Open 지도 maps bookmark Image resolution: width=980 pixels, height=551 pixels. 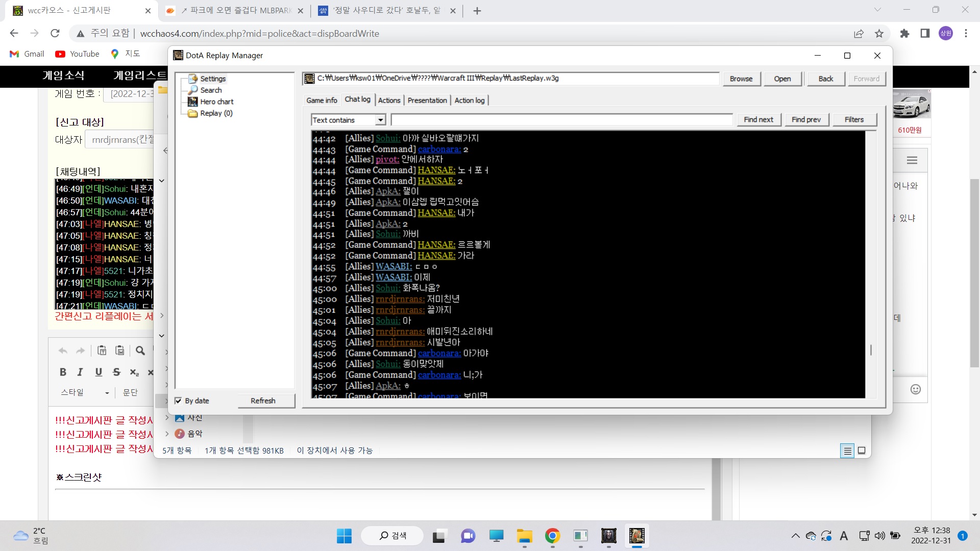(x=126, y=54)
